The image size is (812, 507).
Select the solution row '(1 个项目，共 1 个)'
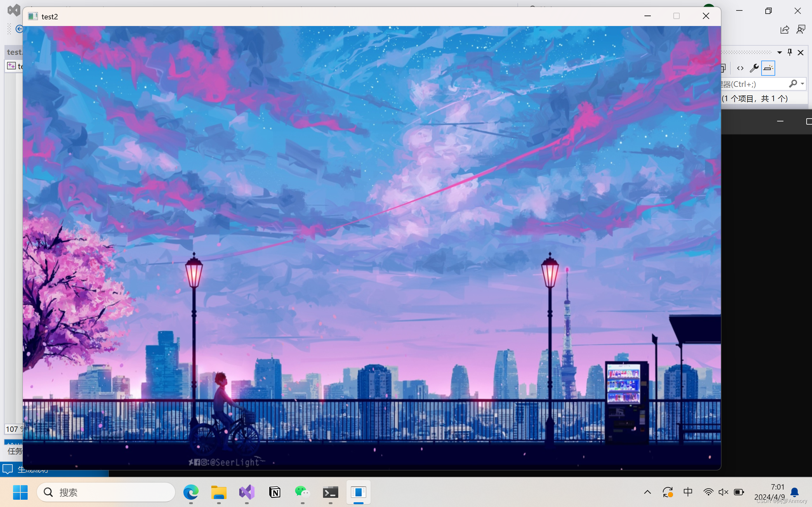coord(754,98)
